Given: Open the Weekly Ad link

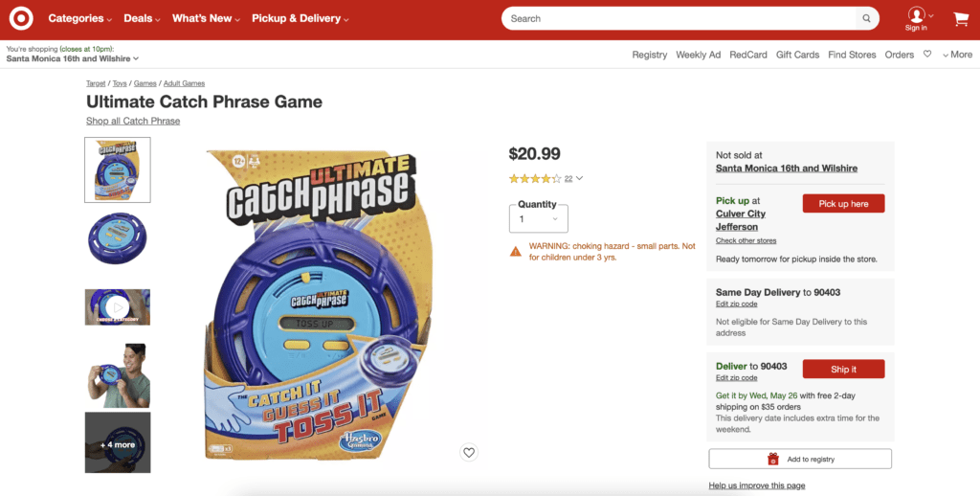Looking at the screenshot, I should (698, 55).
